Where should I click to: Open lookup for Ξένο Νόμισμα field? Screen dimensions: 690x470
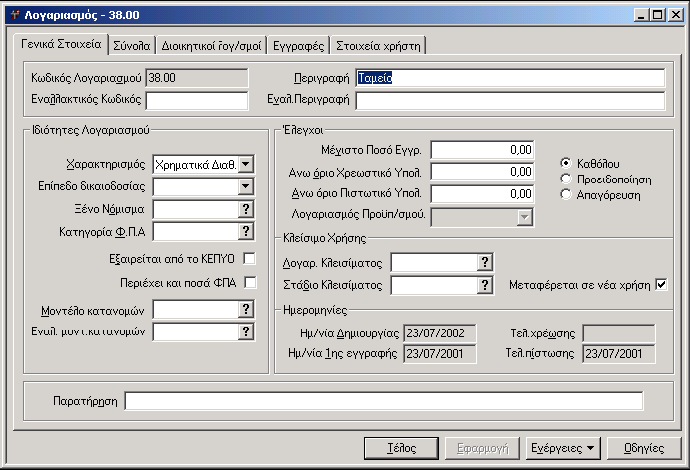246,209
